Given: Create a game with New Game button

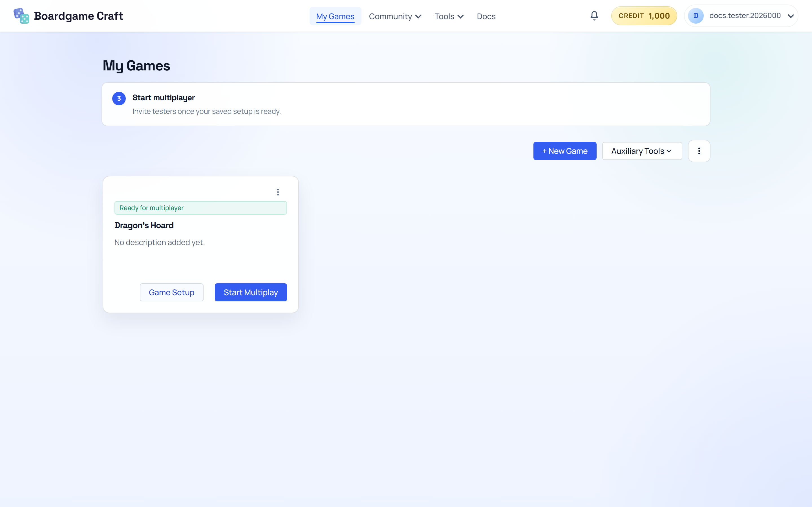Looking at the screenshot, I should point(565,151).
